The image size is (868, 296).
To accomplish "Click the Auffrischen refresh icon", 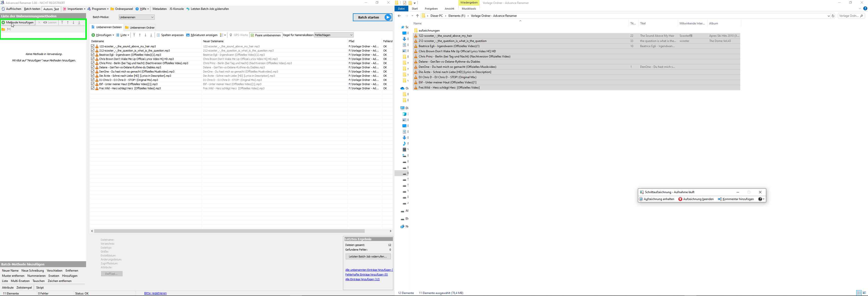I will [3, 9].
